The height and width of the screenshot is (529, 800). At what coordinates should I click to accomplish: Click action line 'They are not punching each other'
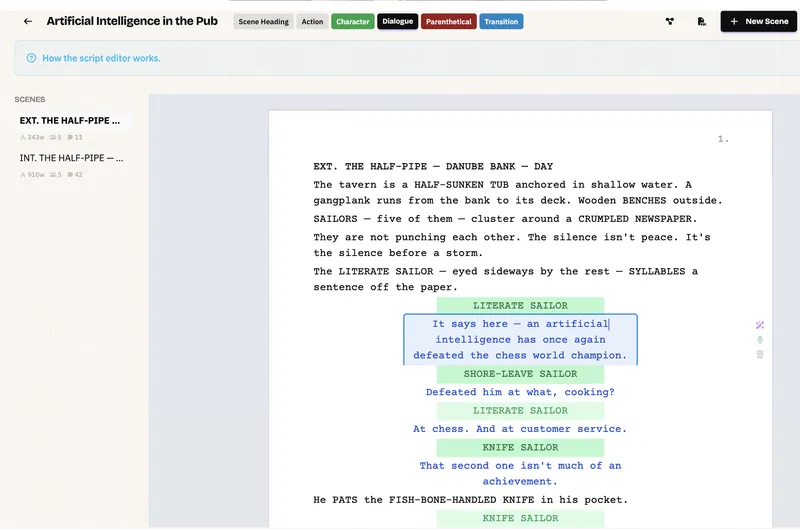tap(512, 245)
